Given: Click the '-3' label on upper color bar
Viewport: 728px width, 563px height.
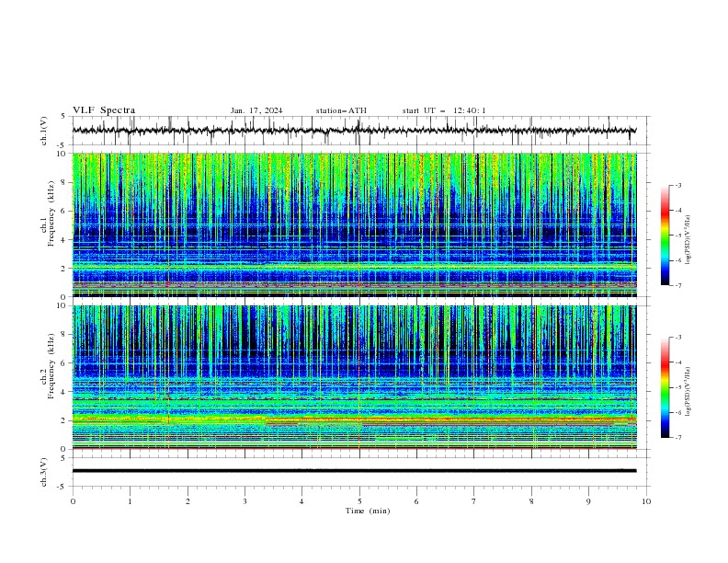Looking at the screenshot, I should point(678,185).
